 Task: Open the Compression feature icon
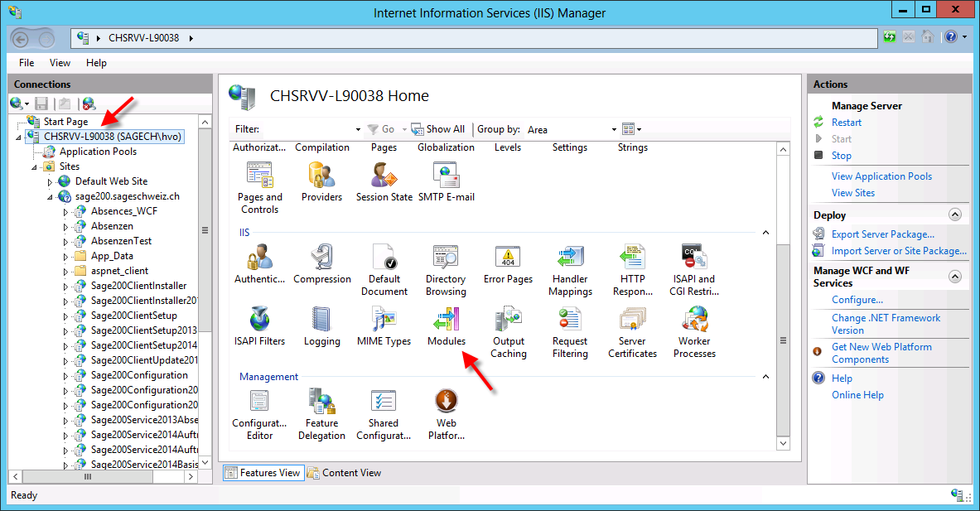(x=322, y=263)
